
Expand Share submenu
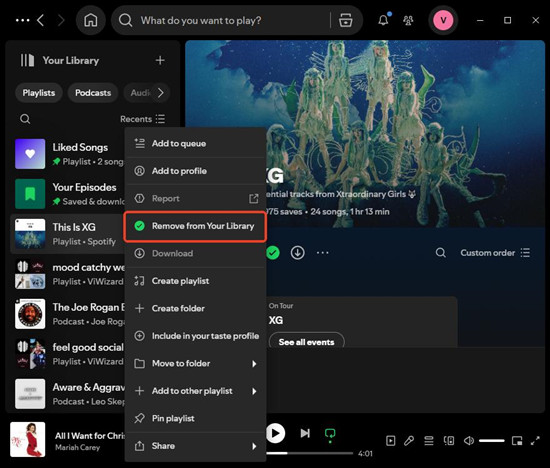pos(195,446)
